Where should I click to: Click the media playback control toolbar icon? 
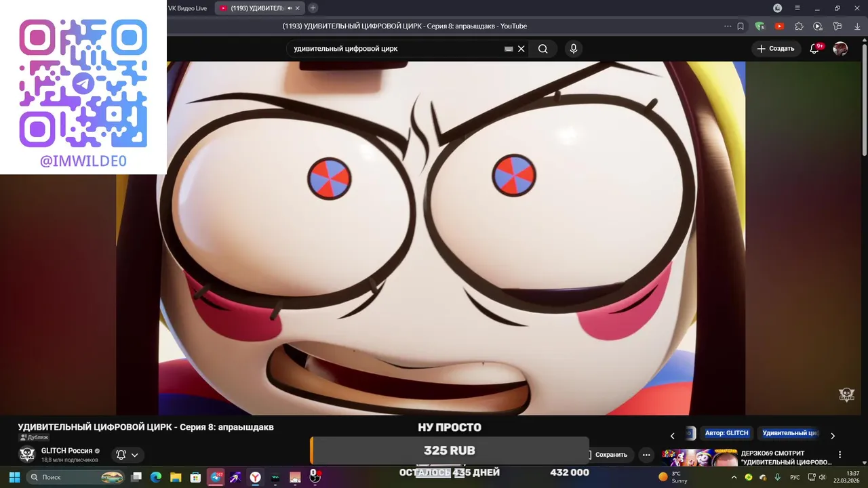[x=818, y=26]
